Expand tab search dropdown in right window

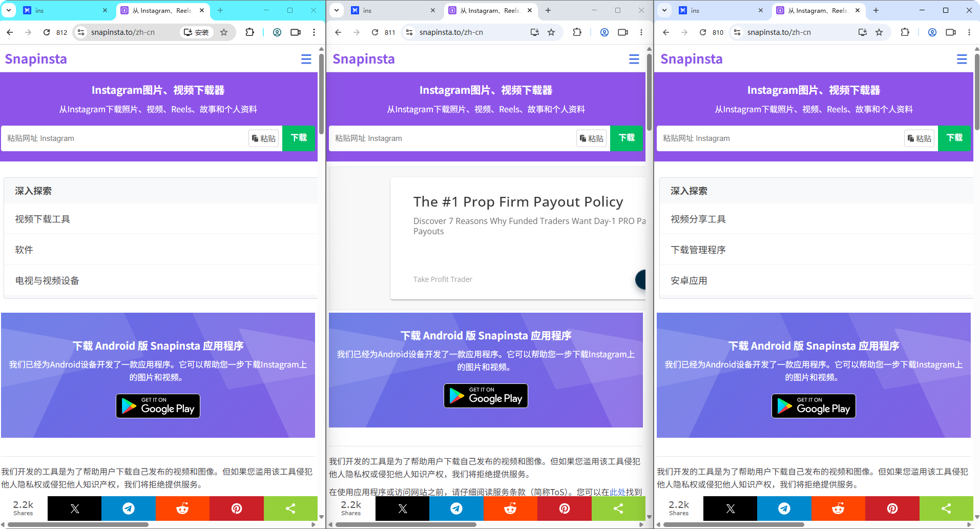(x=664, y=10)
